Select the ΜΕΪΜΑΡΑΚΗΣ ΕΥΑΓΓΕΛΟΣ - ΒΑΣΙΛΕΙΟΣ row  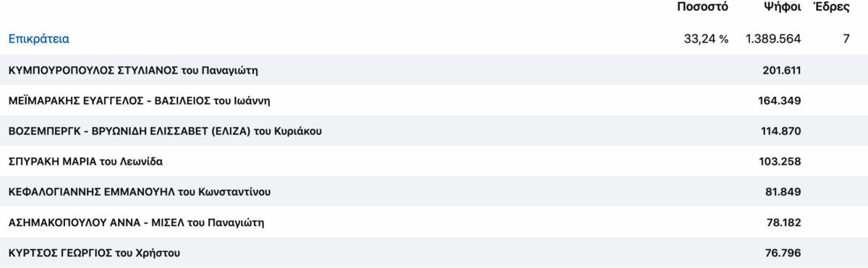click(x=434, y=100)
